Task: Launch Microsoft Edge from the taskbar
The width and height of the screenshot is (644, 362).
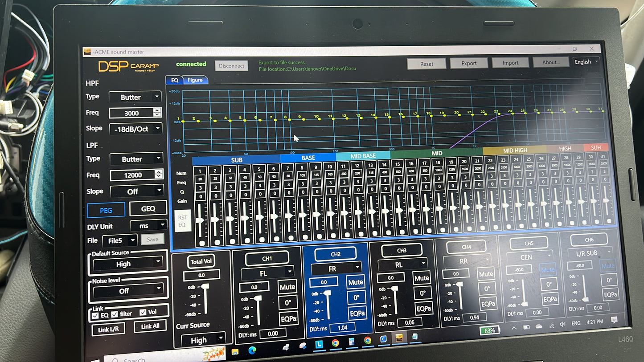Action: click(252, 350)
